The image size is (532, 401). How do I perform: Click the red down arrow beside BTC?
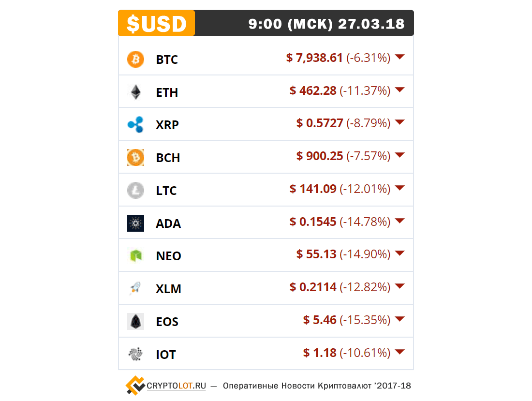[x=400, y=57]
